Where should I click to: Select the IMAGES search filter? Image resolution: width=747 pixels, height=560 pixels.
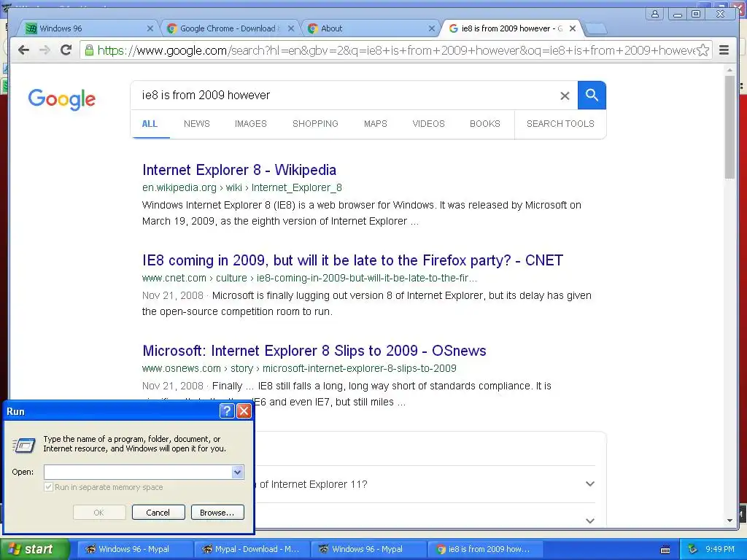pos(251,124)
